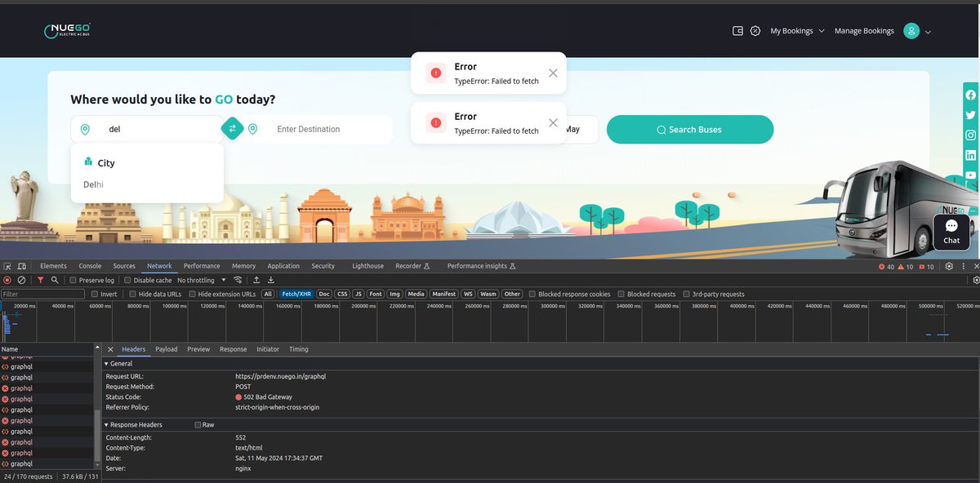Click the source city field containing del
The width and height of the screenshot is (980, 483).
147,129
